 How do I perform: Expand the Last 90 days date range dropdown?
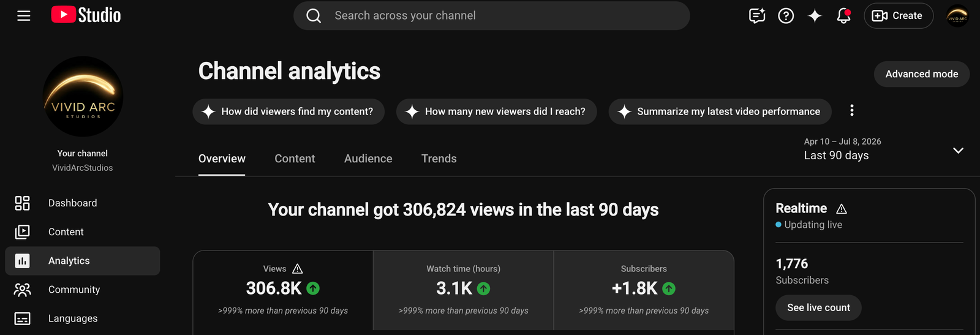pos(958,150)
